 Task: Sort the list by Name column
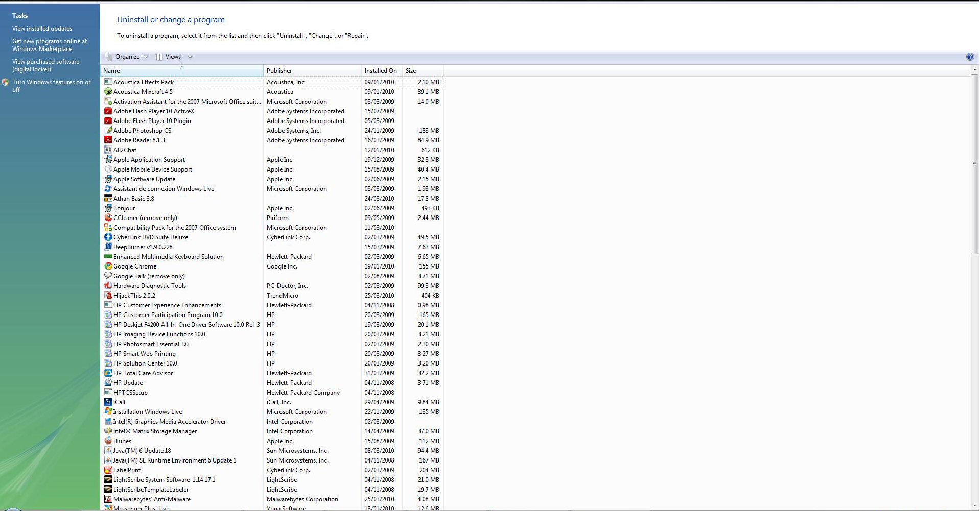(x=182, y=71)
